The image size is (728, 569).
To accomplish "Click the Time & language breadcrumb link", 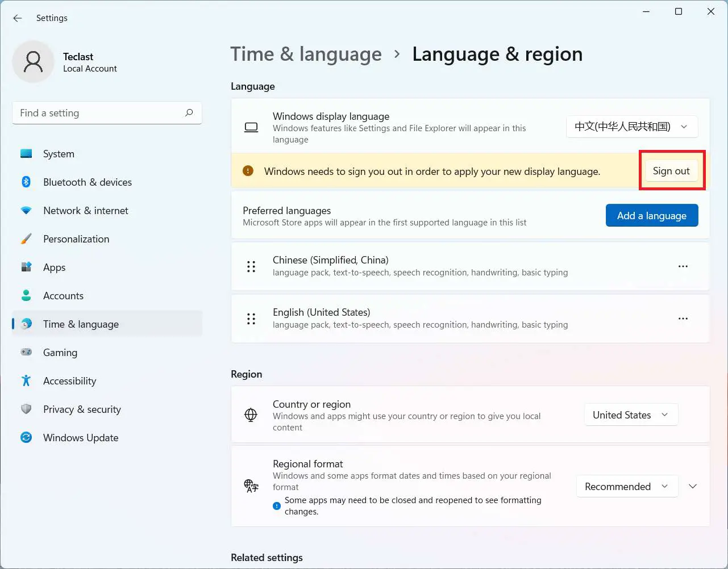I will [x=306, y=55].
